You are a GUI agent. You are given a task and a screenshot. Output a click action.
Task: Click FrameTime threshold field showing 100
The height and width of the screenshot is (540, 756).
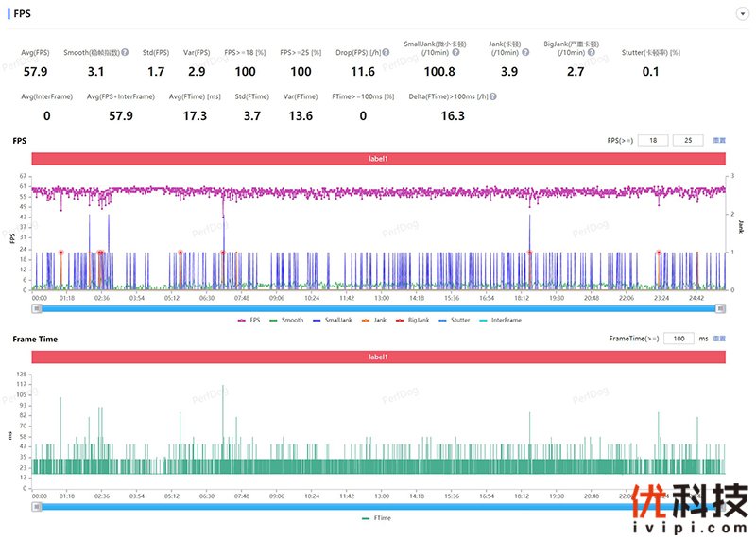[678, 338]
